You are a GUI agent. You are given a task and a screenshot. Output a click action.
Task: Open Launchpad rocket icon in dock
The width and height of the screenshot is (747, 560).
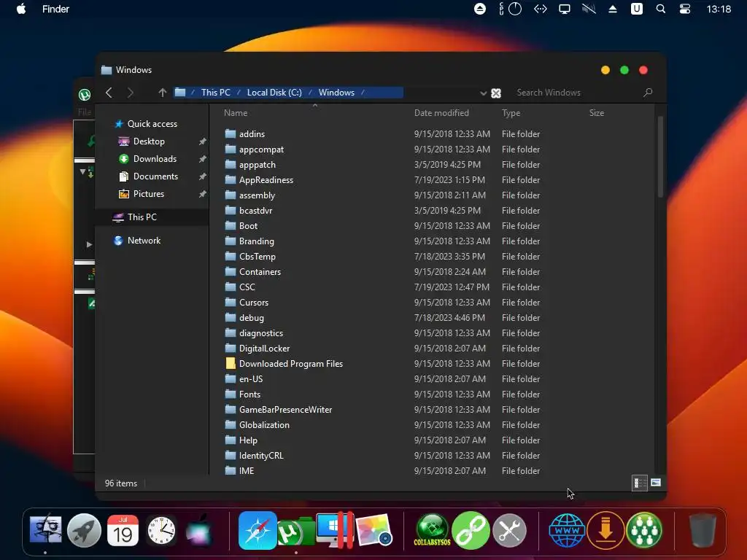[x=85, y=531]
